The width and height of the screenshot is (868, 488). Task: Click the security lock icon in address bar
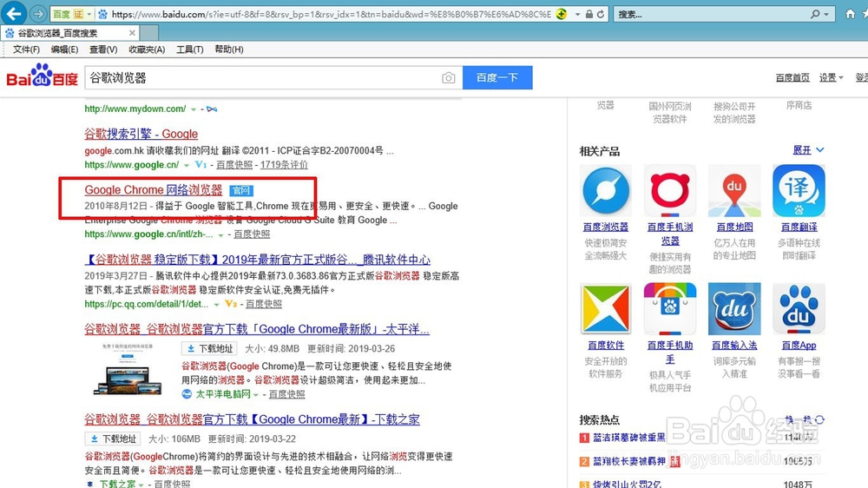pyautogui.click(x=589, y=14)
